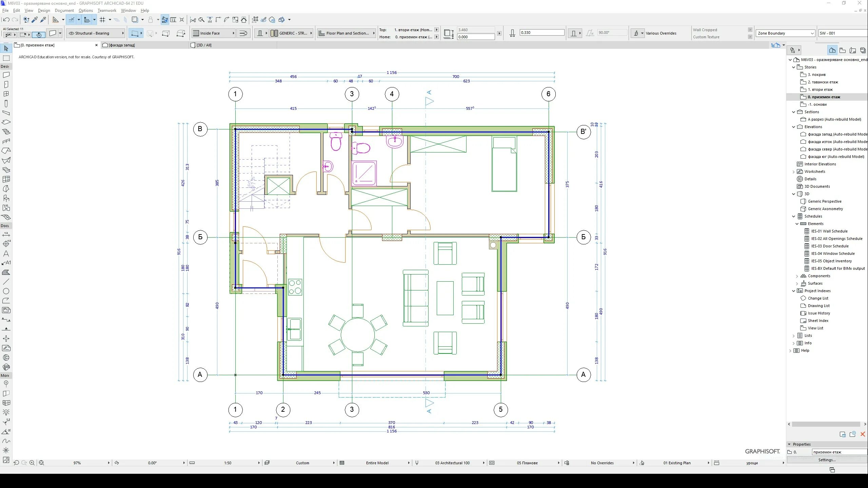Open the Document menu
This screenshot has width=868, height=488.
pyautogui.click(x=64, y=11)
